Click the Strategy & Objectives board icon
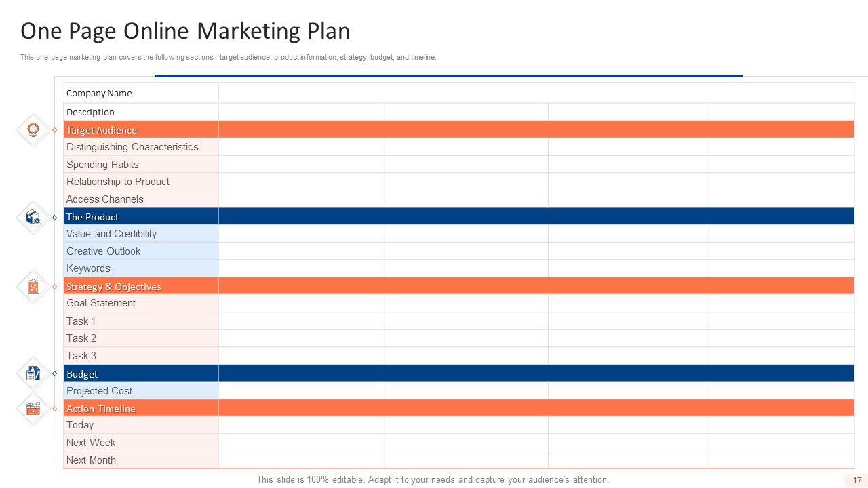The image size is (868, 488). coord(33,287)
